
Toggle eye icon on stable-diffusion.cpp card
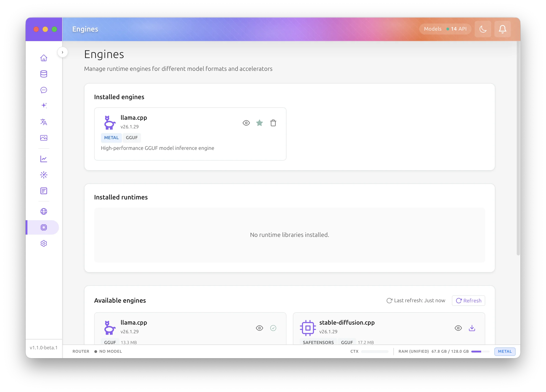[x=458, y=328]
